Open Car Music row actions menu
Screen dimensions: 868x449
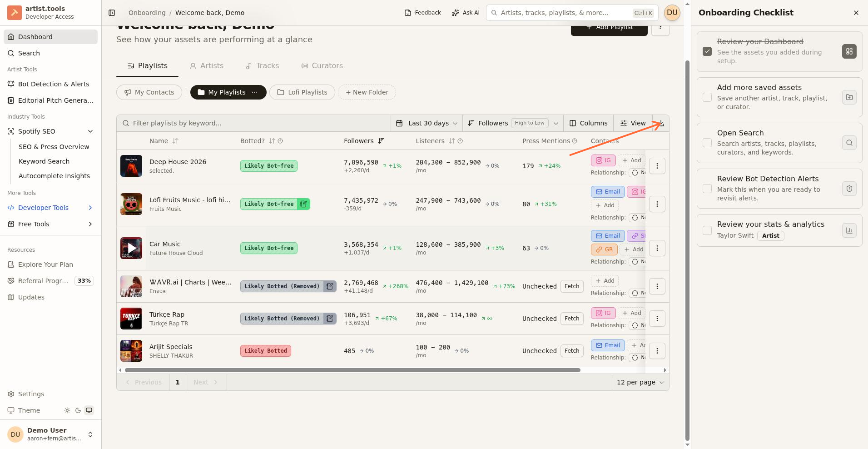(x=657, y=248)
